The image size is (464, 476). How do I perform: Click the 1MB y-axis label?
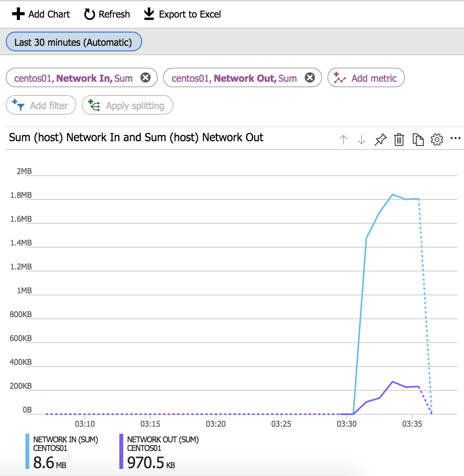coord(24,291)
